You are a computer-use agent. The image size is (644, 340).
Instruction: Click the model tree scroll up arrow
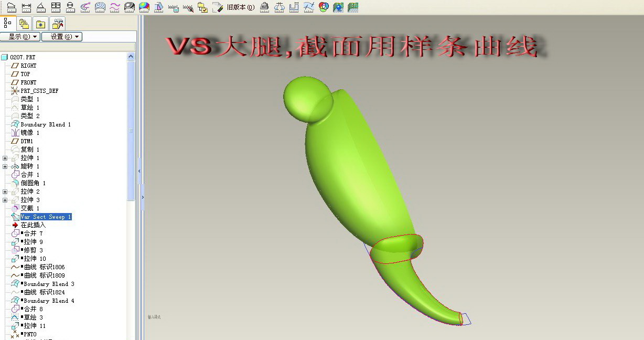pyautogui.click(x=131, y=57)
